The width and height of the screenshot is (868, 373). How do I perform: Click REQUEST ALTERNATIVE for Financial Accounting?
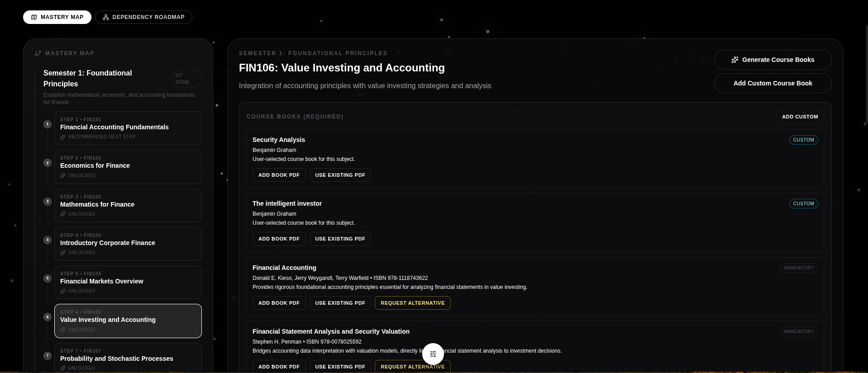click(x=412, y=303)
